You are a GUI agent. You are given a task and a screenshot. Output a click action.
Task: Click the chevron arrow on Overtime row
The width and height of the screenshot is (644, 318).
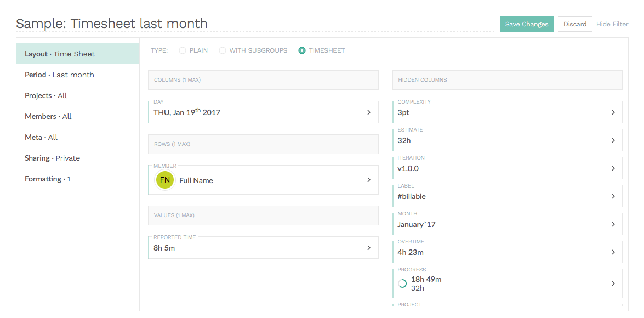(613, 252)
